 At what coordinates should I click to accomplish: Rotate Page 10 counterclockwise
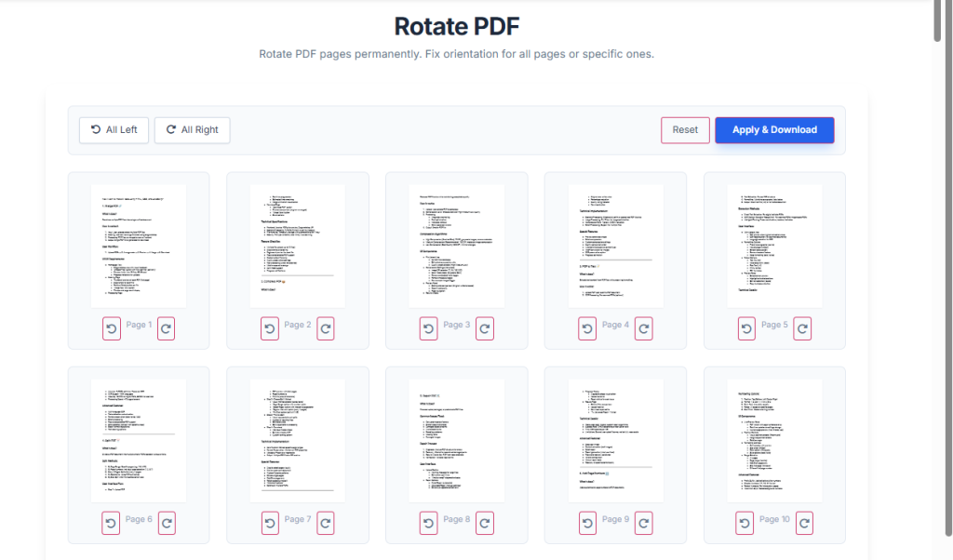point(745,523)
